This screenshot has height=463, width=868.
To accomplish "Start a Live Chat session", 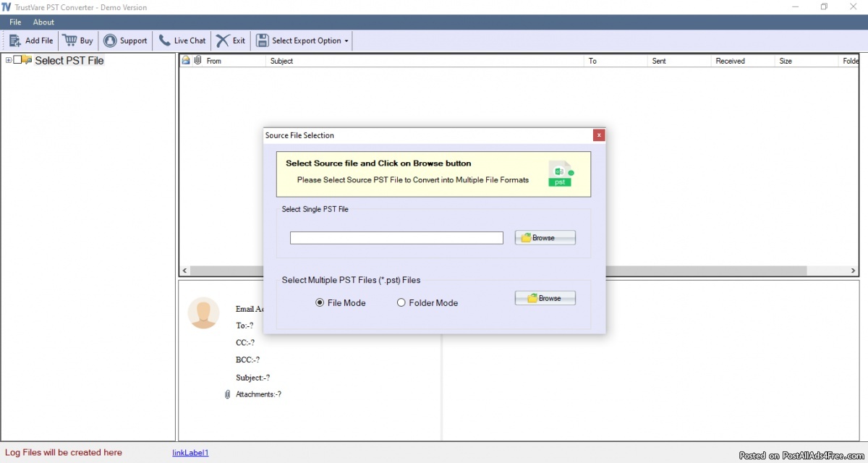I will [x=182, y=41].
